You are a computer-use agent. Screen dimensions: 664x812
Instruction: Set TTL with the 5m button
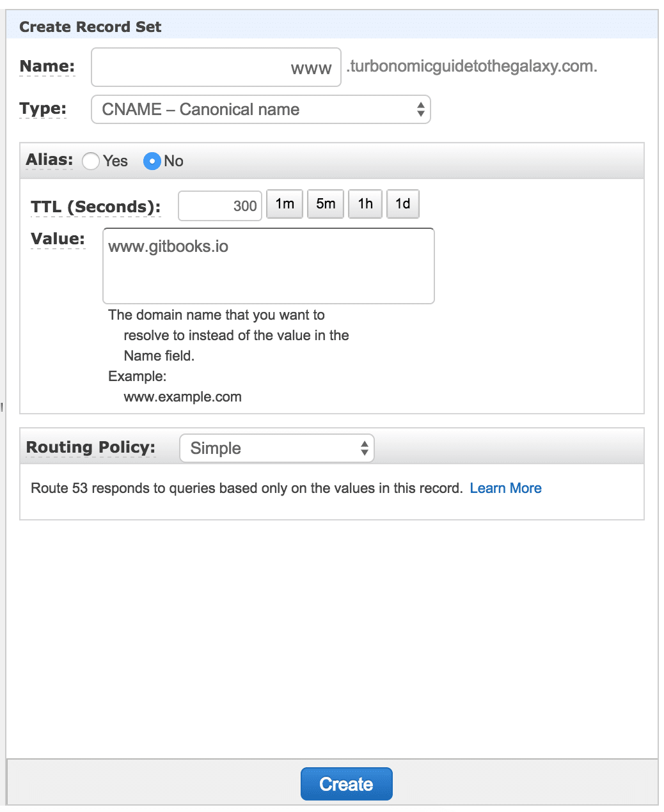[326, 204]
